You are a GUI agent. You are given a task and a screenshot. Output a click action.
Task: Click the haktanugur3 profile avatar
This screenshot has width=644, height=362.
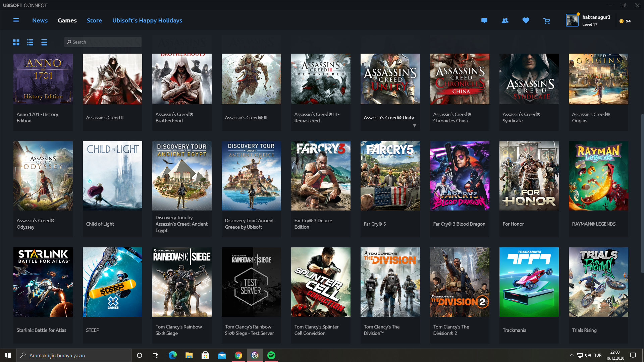click(572, 20)
